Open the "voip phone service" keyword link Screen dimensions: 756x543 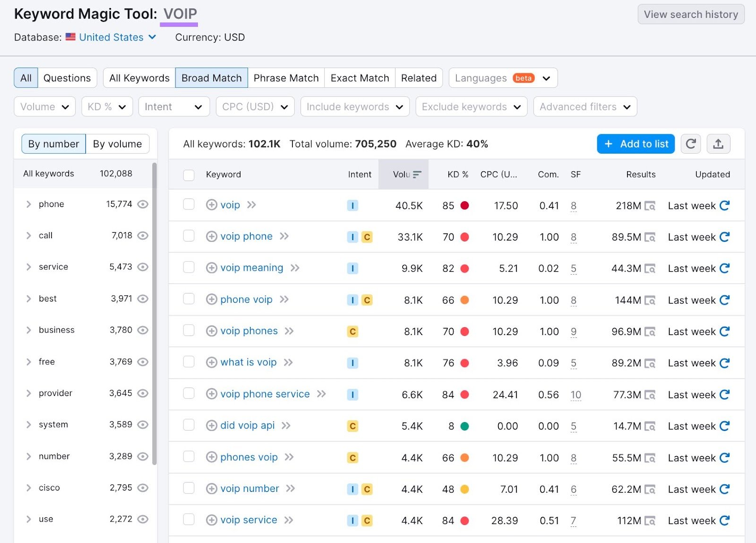(x=265, y=394)
